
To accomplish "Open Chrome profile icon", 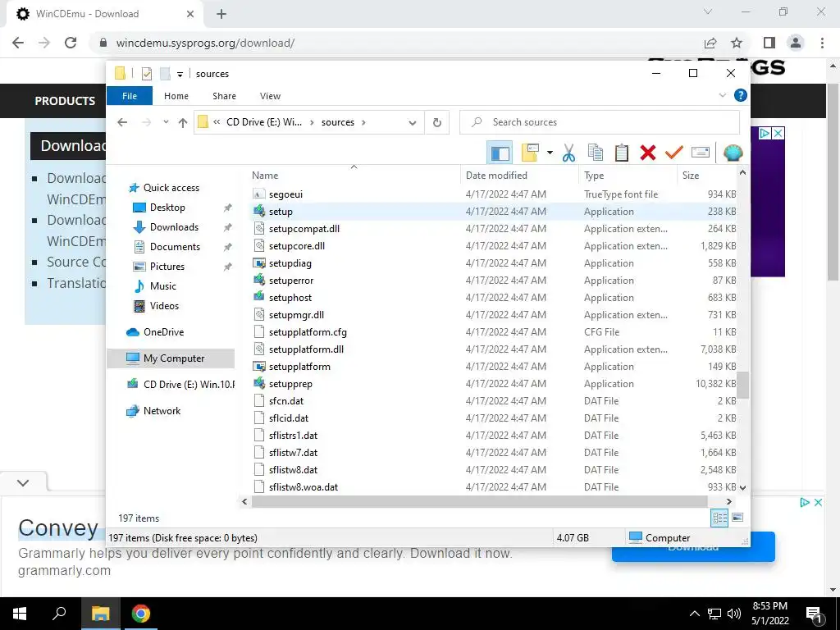I will (x=796, y=43).
